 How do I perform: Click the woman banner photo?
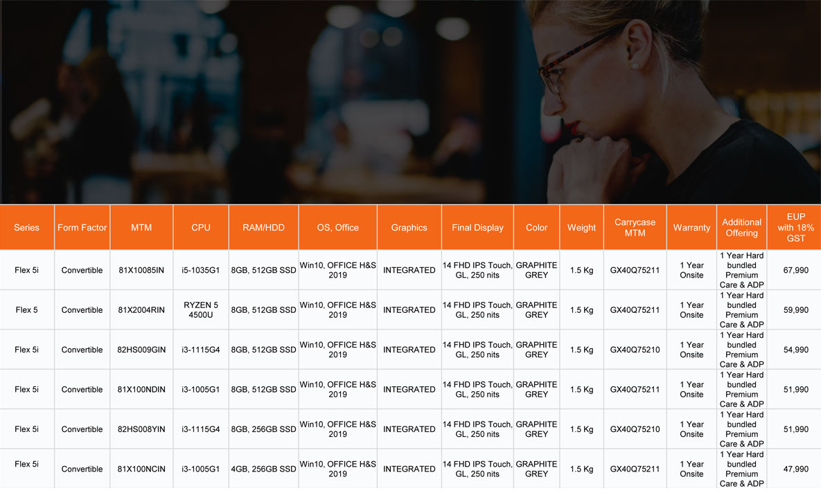coord(410,102)
